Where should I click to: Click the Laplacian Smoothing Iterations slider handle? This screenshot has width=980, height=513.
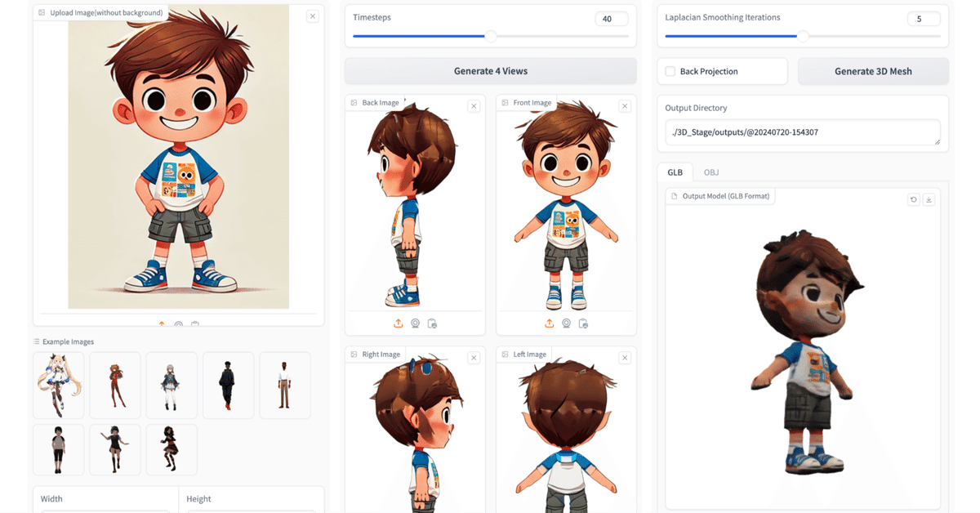point(803,36)
